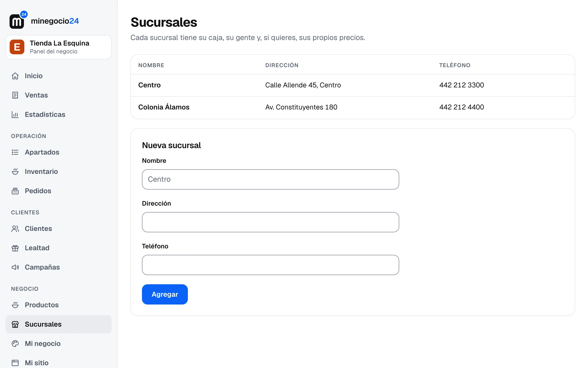This screenshot has height=368, width=588.
Task: Click the DIRECCIÓN column header
Action: tap(282, 65)
